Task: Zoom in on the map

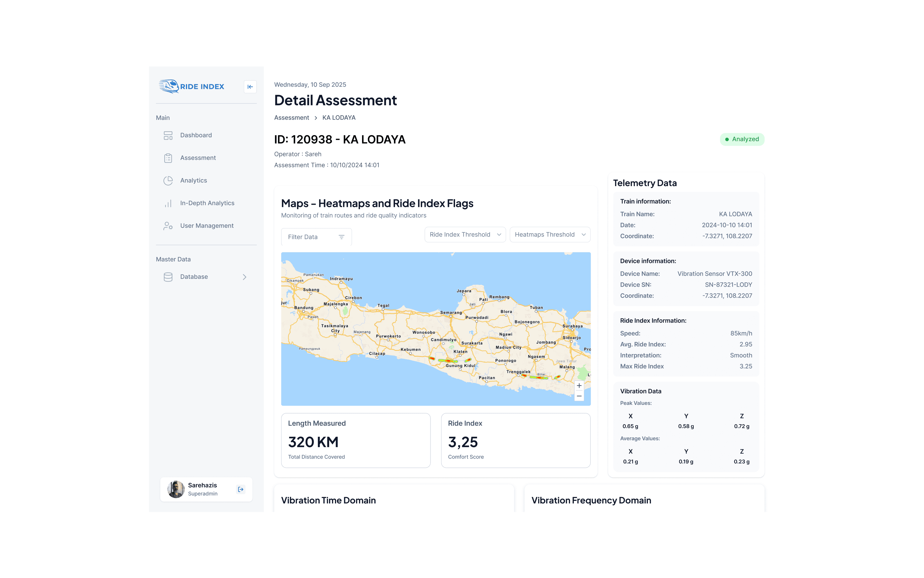Action: (579, 385)
